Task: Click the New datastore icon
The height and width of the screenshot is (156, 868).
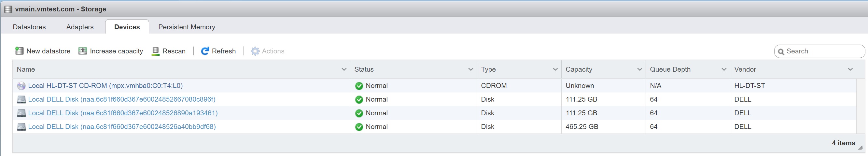Action: tap(19, 51)
